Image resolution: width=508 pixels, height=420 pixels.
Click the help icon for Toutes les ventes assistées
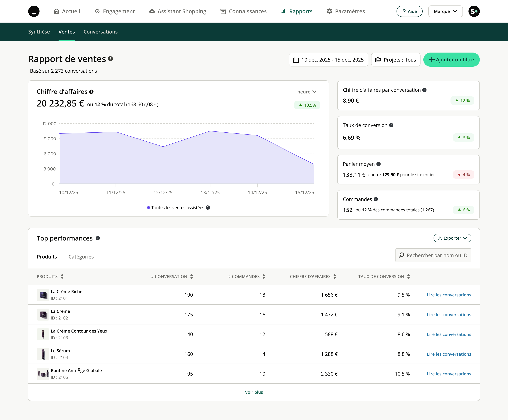[208, 208]
